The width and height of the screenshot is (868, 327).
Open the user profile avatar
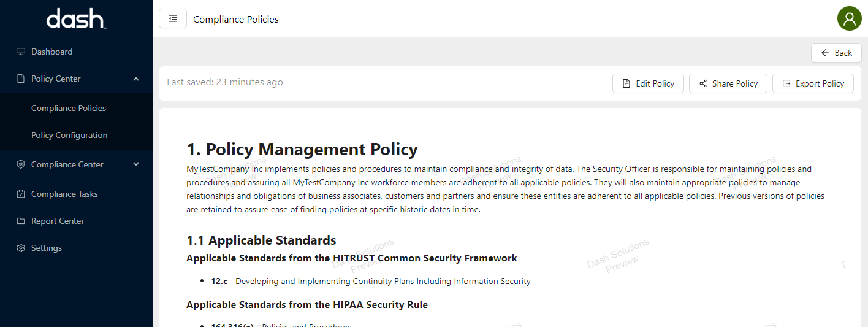849,18
